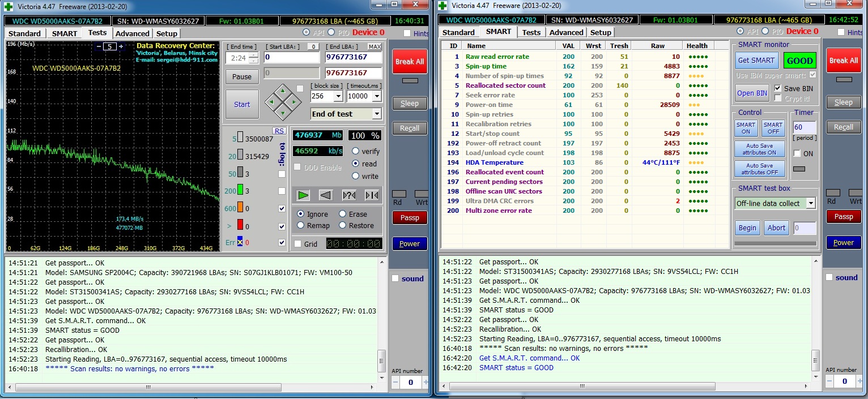This screenshot has height=399, width=868.
Task: Select the write radio button
Action: [356, 176]
